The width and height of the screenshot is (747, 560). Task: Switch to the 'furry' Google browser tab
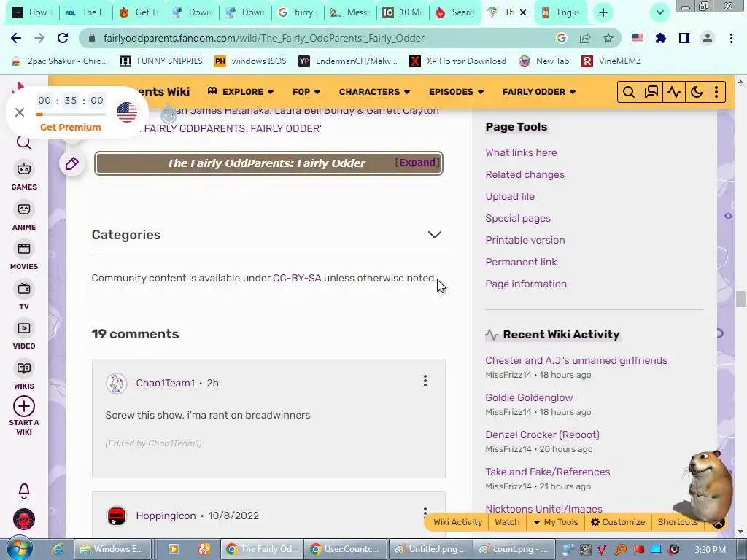298,12
